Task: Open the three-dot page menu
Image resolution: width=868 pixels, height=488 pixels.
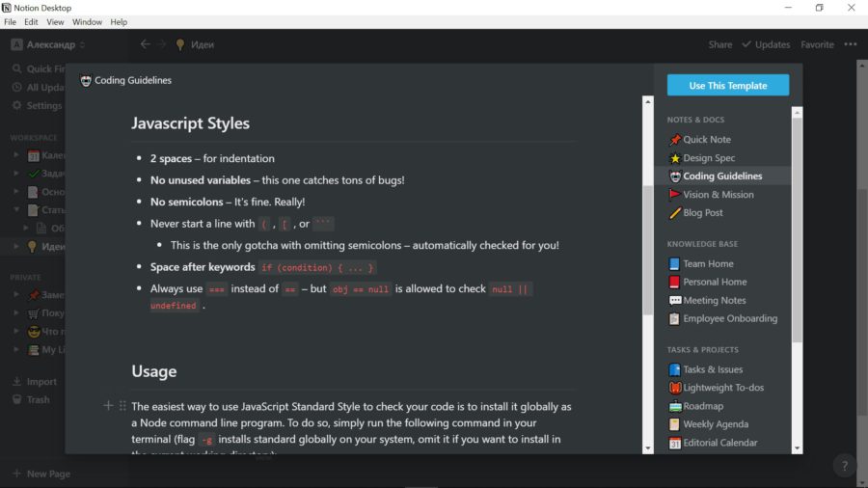Action: pos(851,44)
